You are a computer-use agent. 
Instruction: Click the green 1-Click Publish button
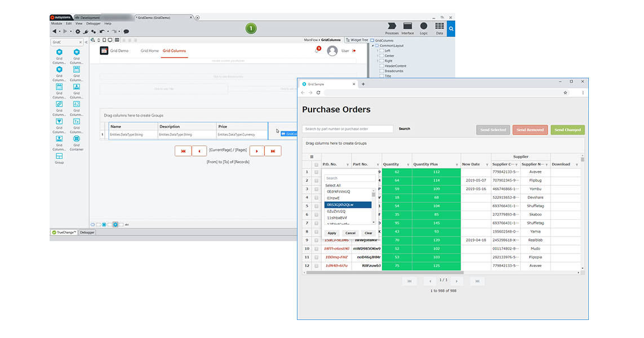point(251,28)
